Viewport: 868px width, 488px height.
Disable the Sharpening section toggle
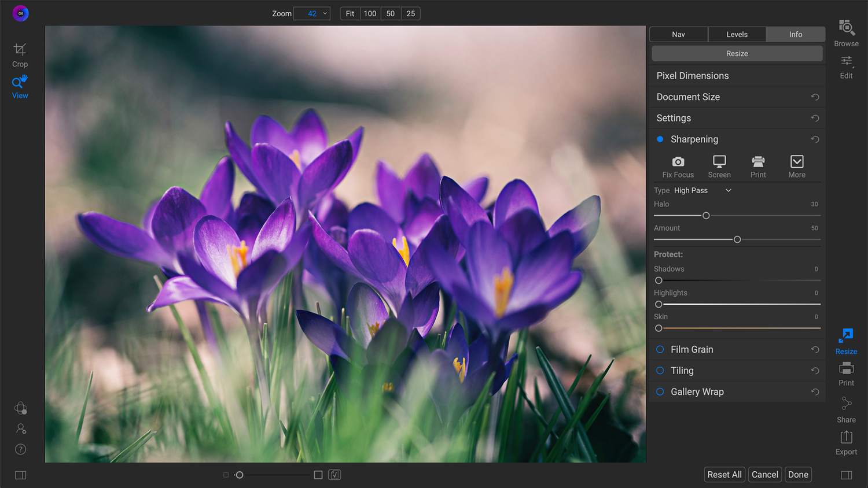[x=660, y=139]
